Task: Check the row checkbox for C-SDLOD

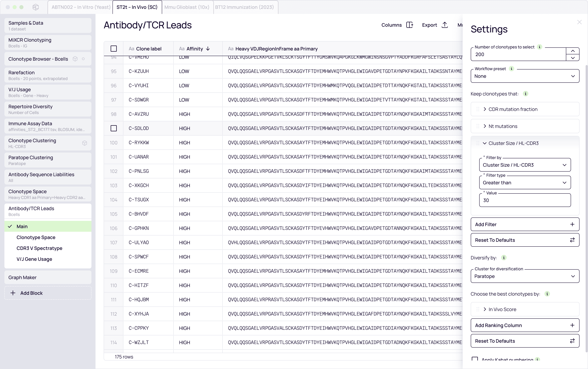Action: tap(114, 128)
